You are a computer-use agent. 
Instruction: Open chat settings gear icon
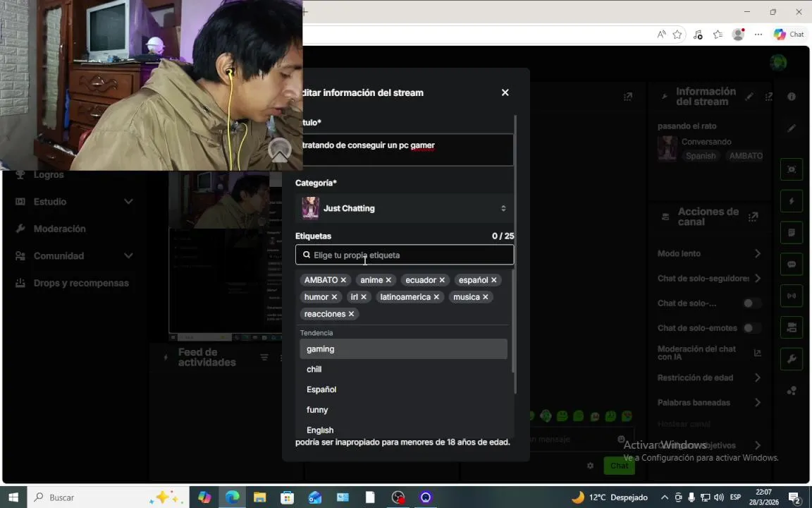point(591,466)
